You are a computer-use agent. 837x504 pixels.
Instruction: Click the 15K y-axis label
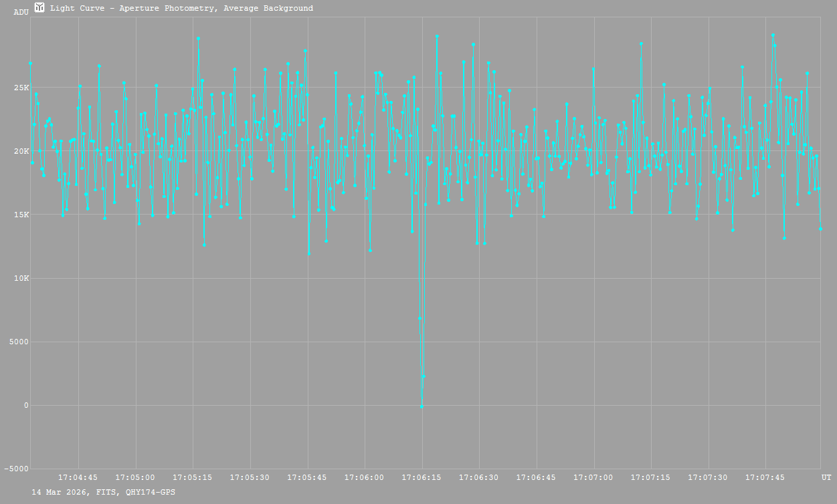pyautogui.click(x=21, y=215)
